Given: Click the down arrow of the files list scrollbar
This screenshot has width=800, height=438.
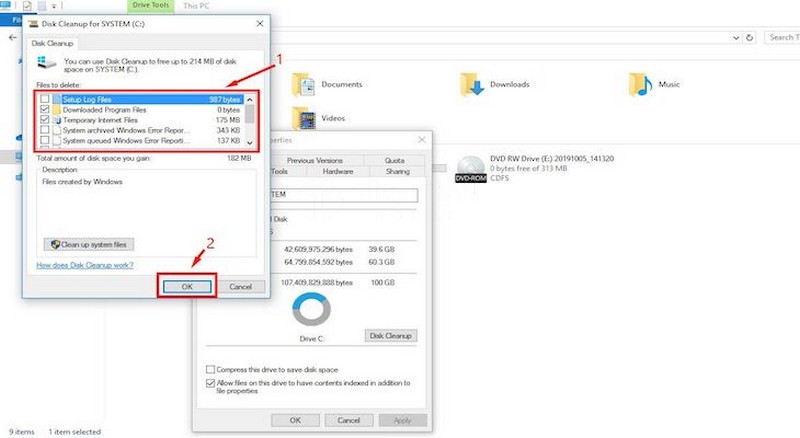Looking at the screenshot, I should pos(249,143).
